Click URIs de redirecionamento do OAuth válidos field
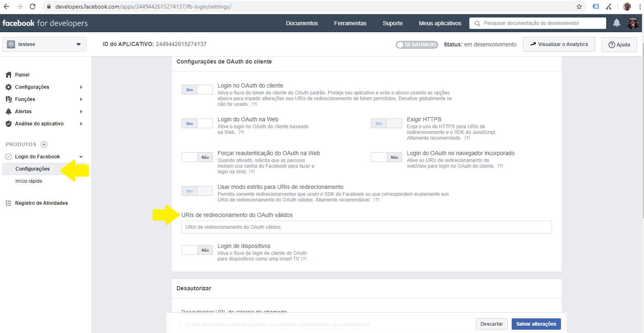This screenshot has height=333, width=644. (x=366, y=227)
